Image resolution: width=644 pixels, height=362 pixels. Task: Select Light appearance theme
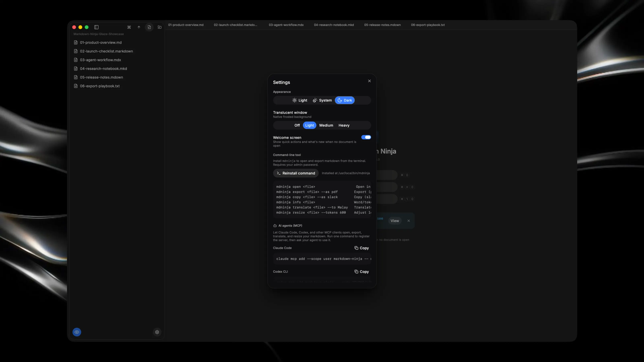(299, 100)
